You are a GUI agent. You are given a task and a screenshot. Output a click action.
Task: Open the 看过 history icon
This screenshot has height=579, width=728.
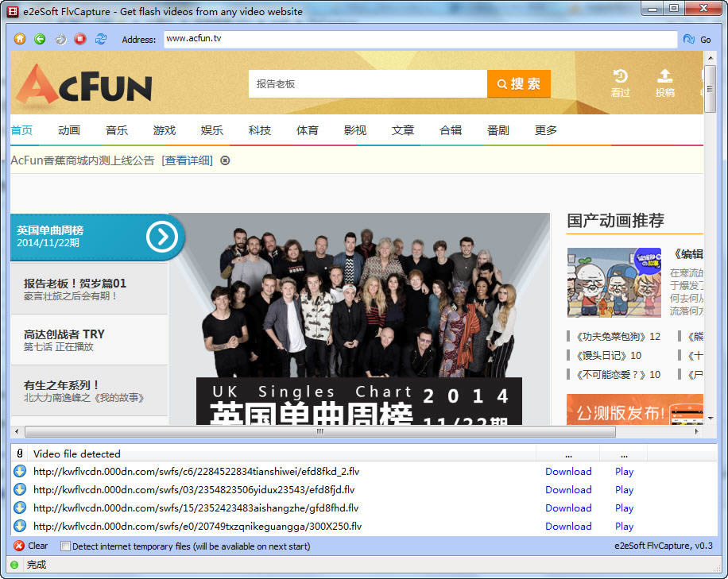tap(620, 83)
